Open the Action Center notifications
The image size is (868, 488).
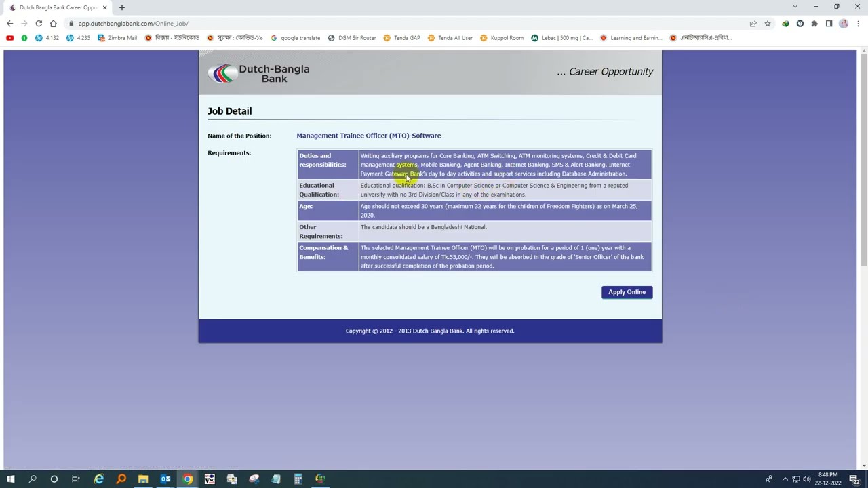854,479
